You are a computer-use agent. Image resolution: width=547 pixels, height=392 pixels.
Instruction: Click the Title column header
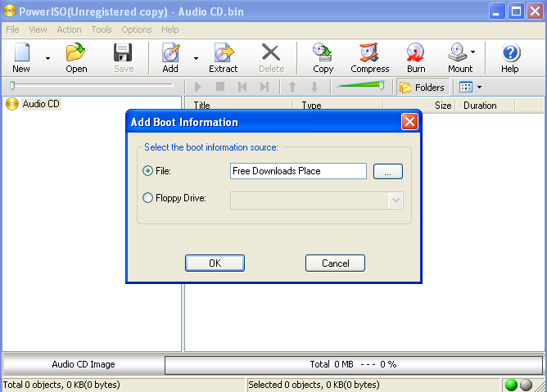[238, 106]
